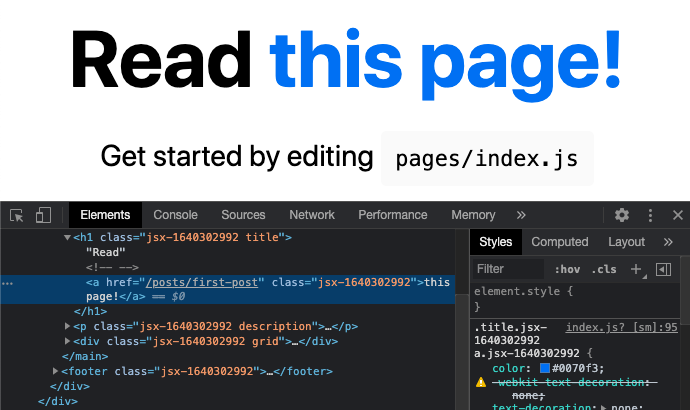Close the DevTools panel

(x=678, y=215)
